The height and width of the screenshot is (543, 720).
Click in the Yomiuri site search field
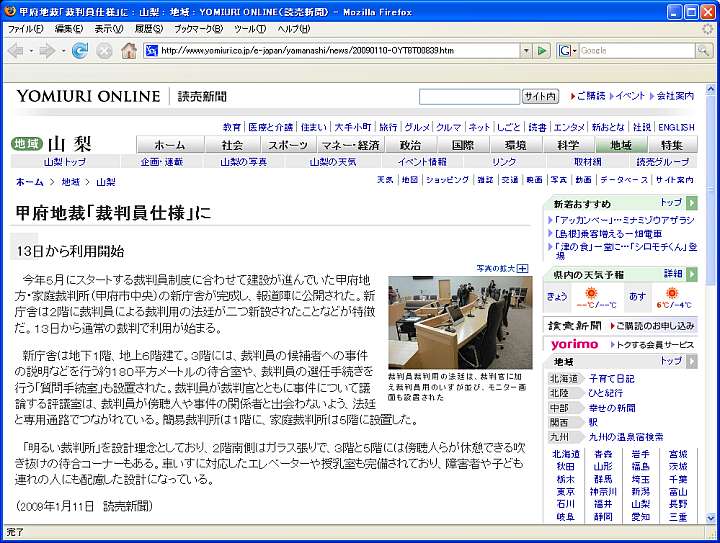(x=468, y=96)
